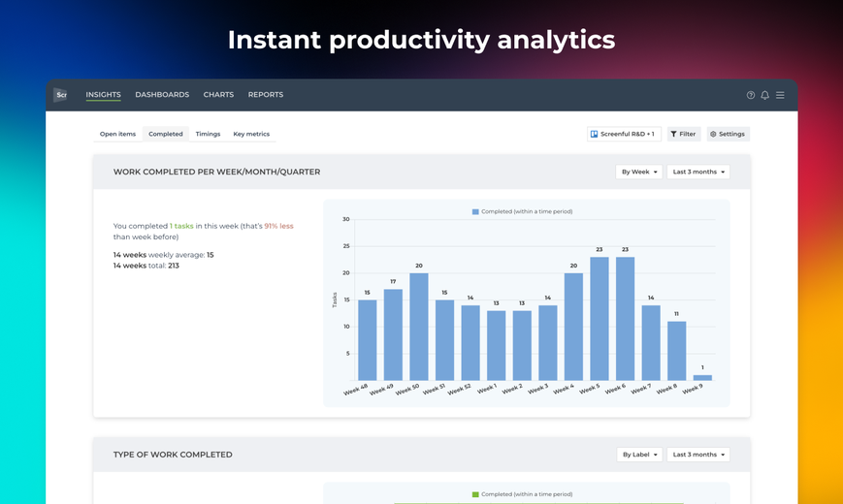Click the green '1 tasks' text
Viewport: 843px width, 504px height.
click(181, 226)
